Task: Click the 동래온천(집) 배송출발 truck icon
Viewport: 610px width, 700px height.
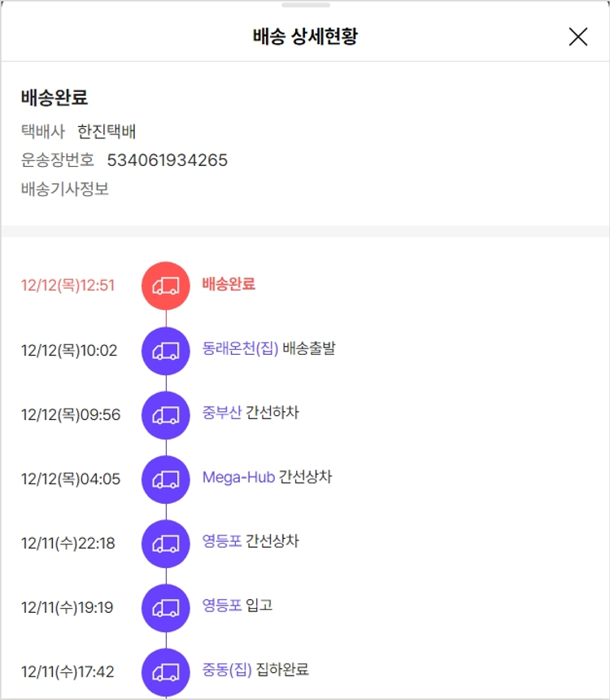Action: coord(166,351)
